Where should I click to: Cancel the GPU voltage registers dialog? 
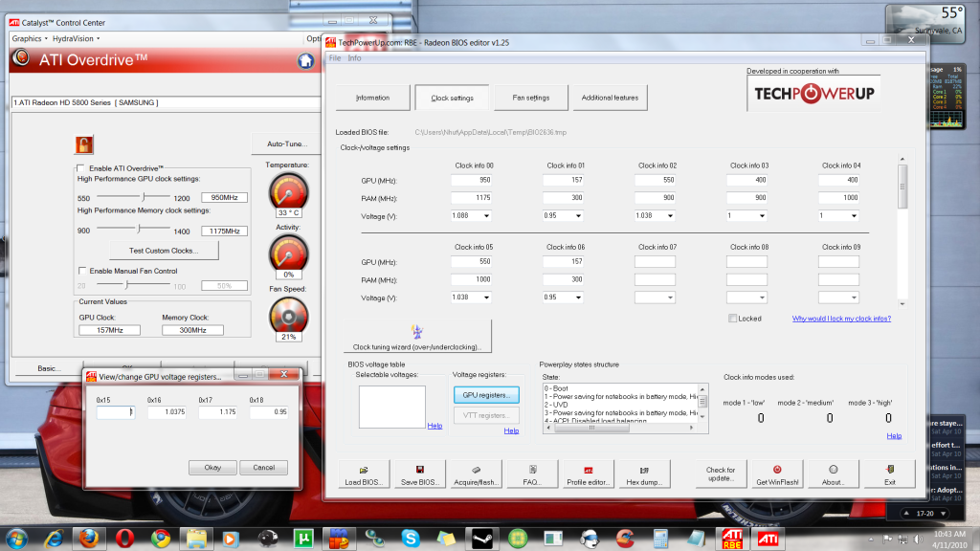[264, 467]
